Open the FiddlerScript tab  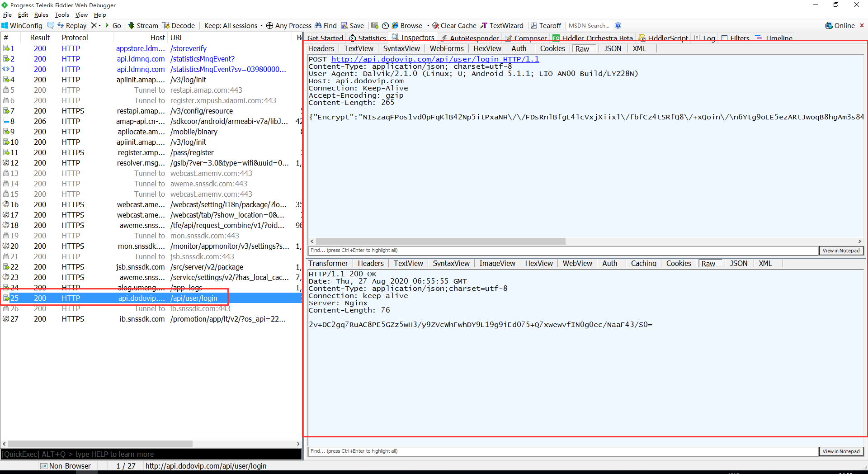point(664,38)
